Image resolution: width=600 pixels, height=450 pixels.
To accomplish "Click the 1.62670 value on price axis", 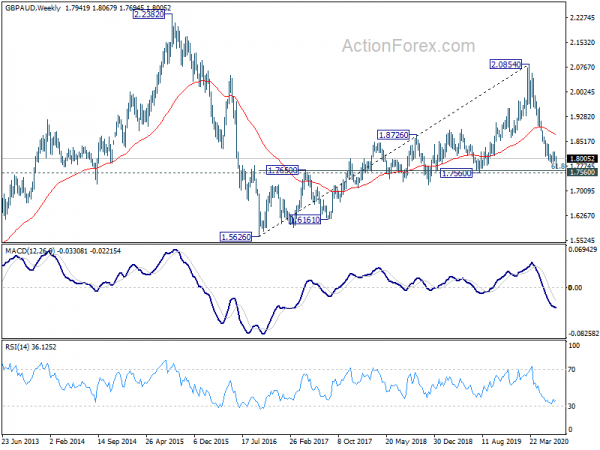I will pyautogui.click(x=582, y=215).
